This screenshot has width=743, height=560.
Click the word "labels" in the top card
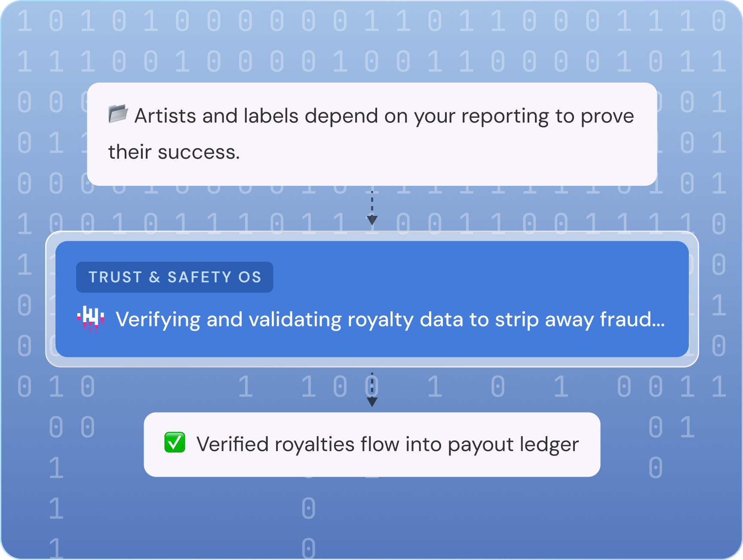point(271,116)
